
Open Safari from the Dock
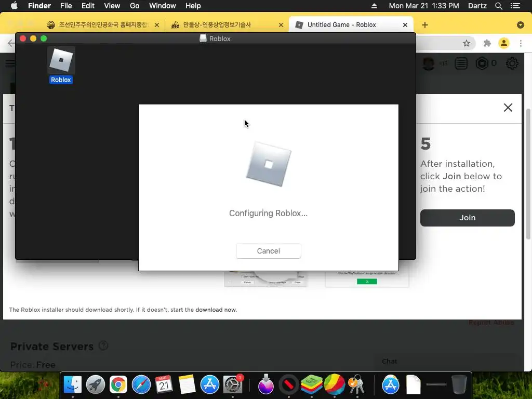(141, 384)
